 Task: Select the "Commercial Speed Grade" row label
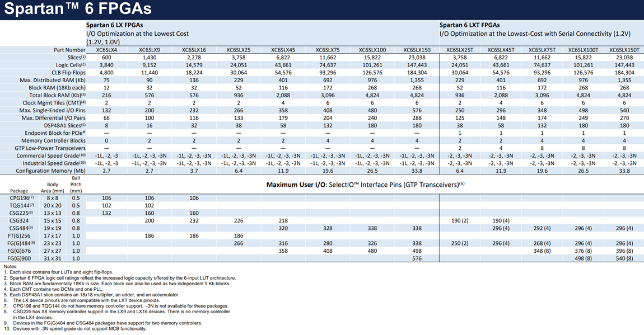click(x=51, y=156)
